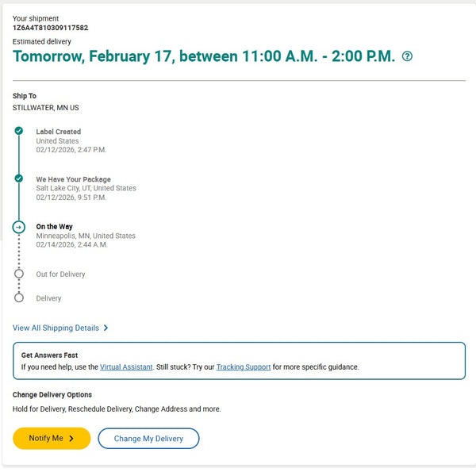Click the We Have Your Package checkmark
476x472 pixels.
coord(19,178)
